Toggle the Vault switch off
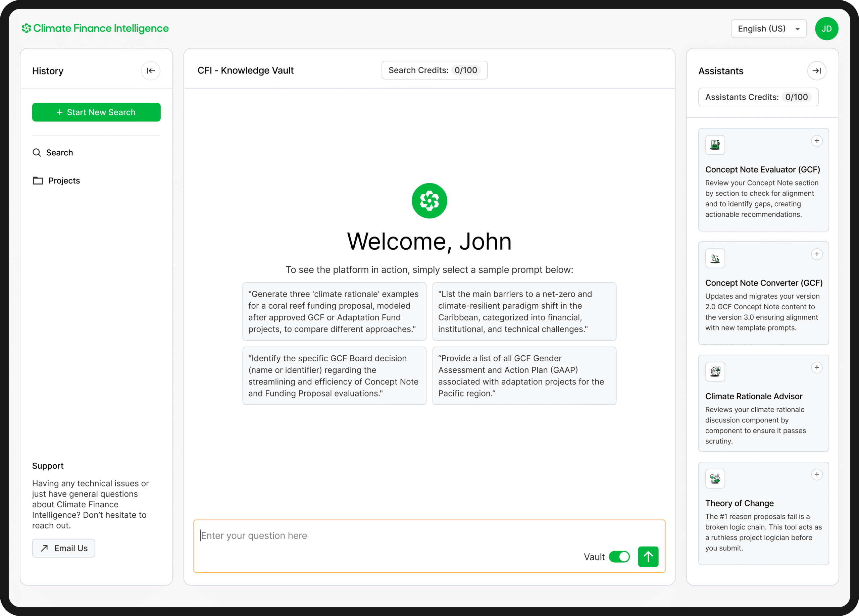 619,557
